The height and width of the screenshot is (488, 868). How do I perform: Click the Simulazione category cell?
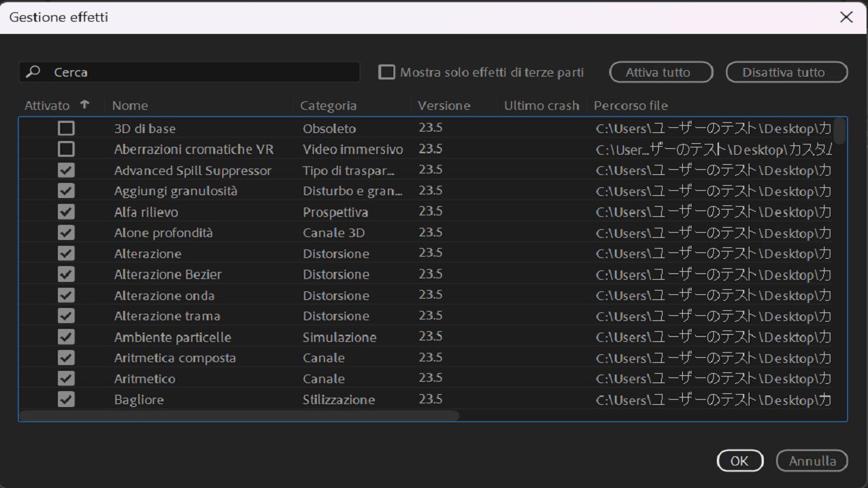tap(339, 337)
